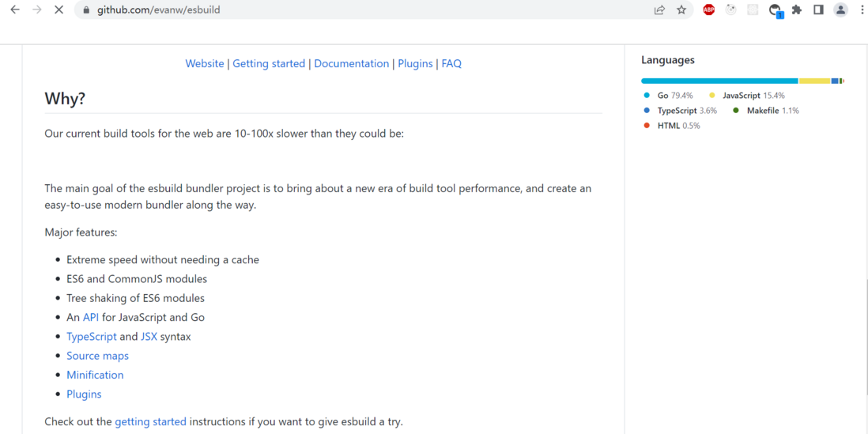This screenshot has height=434, width=868.
Task: Open the Plugins bullet link in the features list
Action: [x=84, y=394]
